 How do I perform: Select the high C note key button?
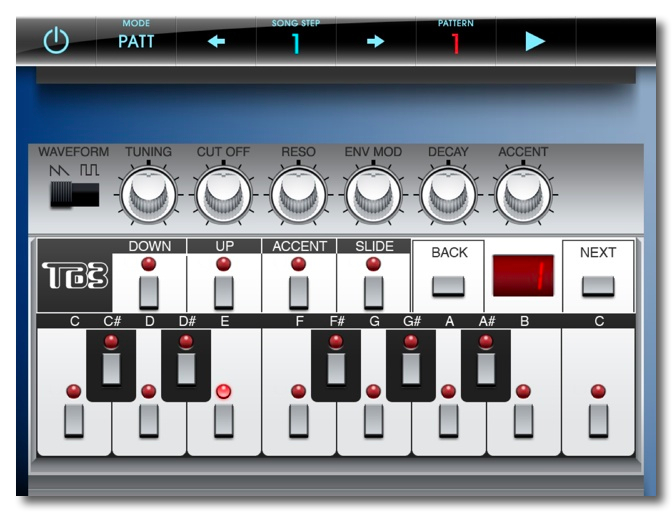point(598,420)
